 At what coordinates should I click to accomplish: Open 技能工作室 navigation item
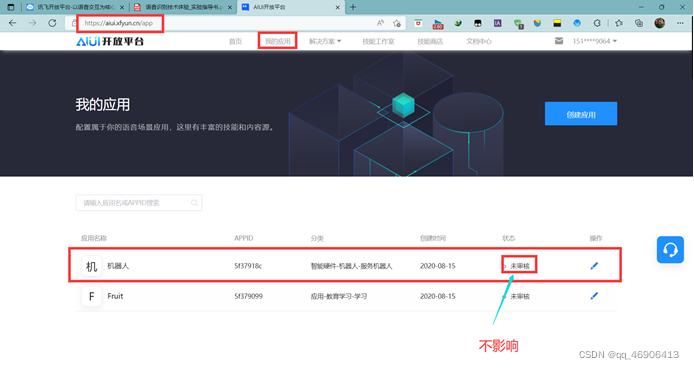[378, 41]
